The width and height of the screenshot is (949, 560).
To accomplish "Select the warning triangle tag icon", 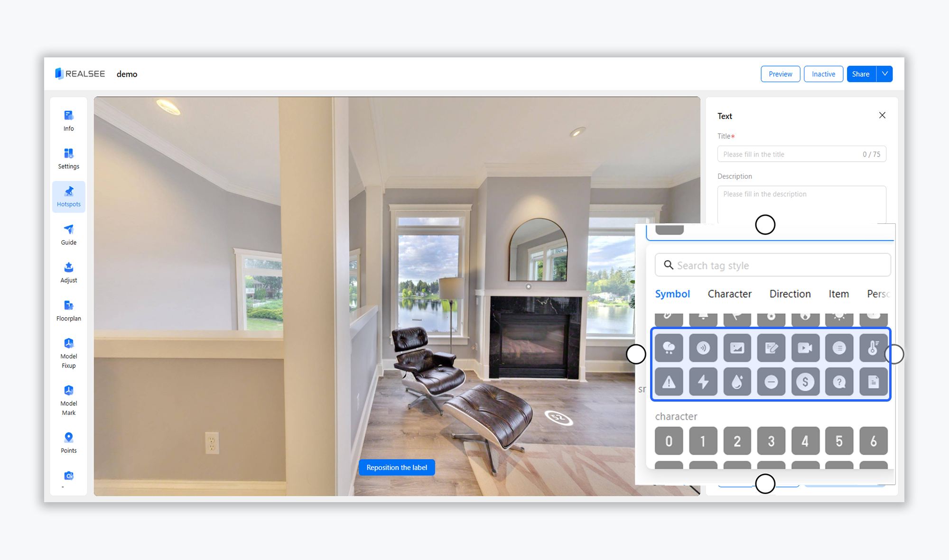I will 669,382.
